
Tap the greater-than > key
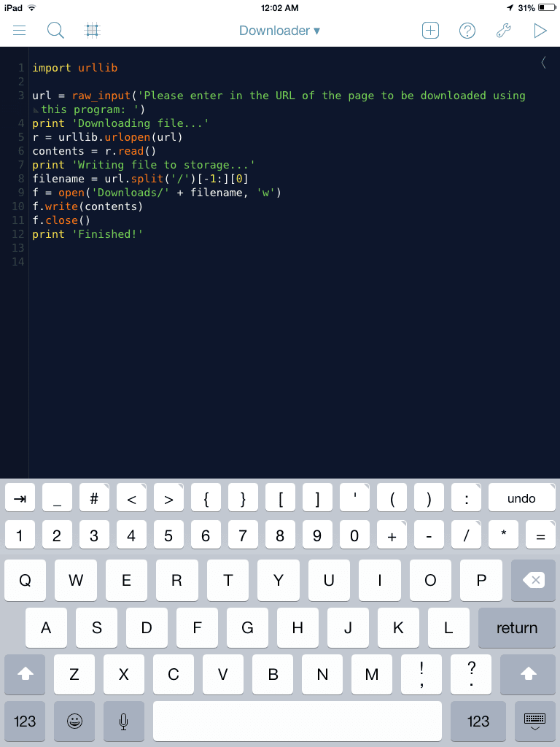point(168,498)
